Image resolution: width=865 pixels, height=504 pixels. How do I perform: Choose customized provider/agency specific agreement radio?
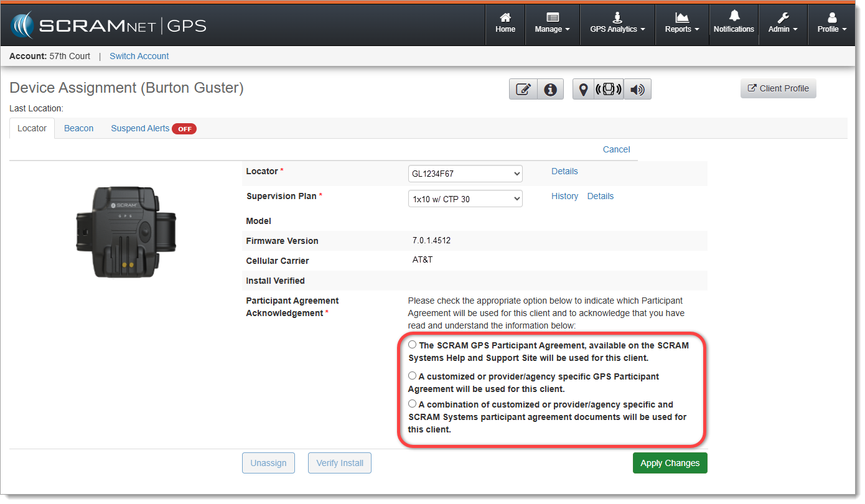tap(413, 376)
